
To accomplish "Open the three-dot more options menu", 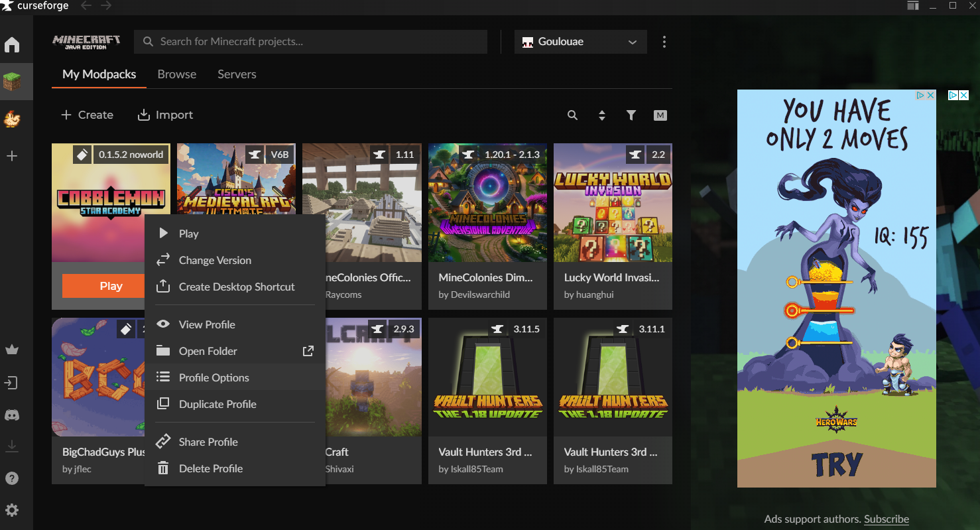I will tap(664, 42).
